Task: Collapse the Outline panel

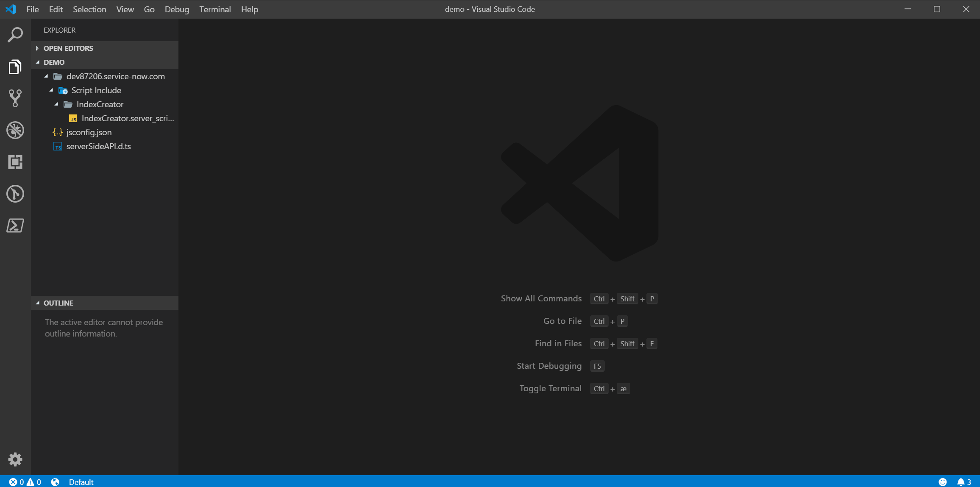Action: pyautogui.click(x=58, y=303)
